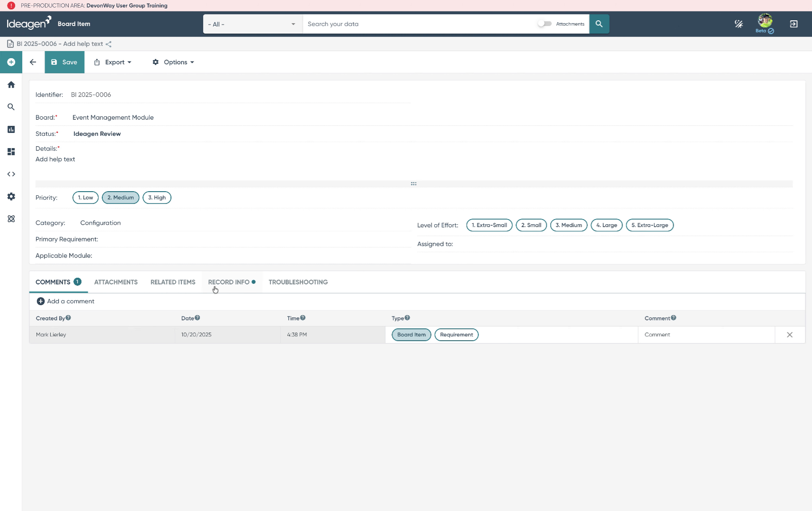
Task: Click the search magnifier button in header
Action: click(599, 24)
